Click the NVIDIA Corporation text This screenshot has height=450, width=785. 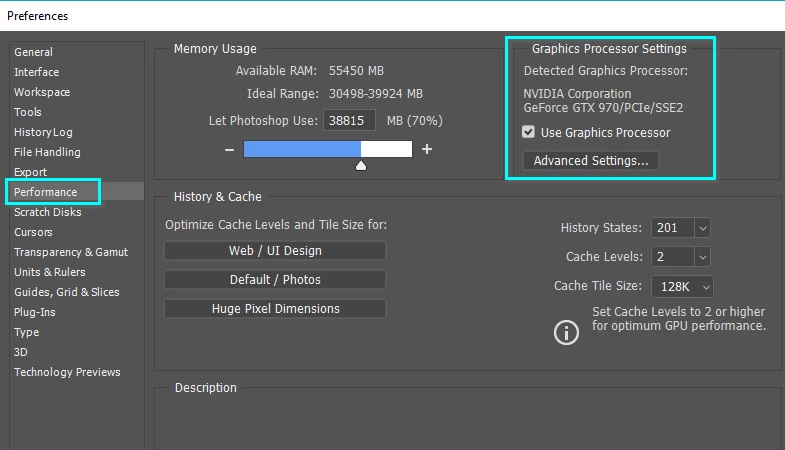pos(577,94)
